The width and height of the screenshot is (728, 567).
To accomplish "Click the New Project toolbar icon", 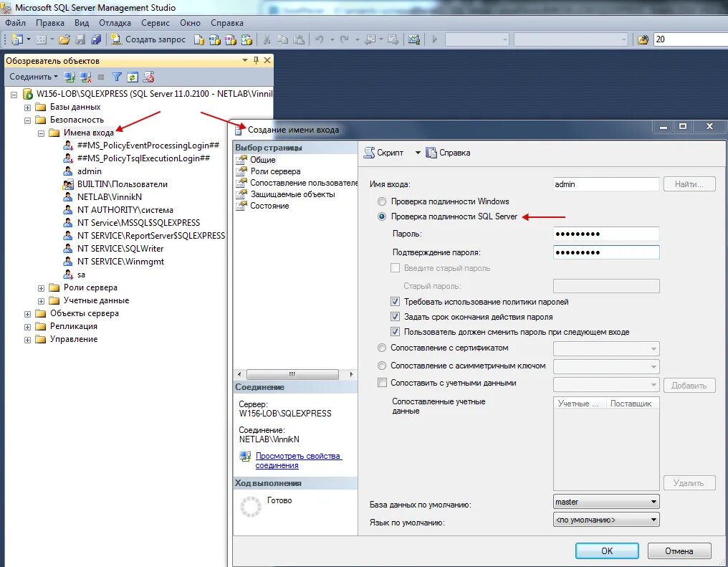I will point(16,39).
